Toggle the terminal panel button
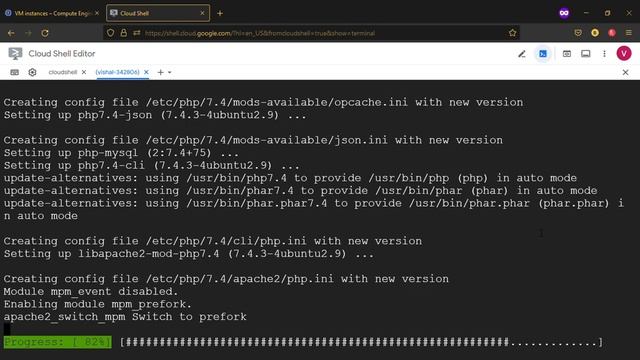 tap(543, 54)
